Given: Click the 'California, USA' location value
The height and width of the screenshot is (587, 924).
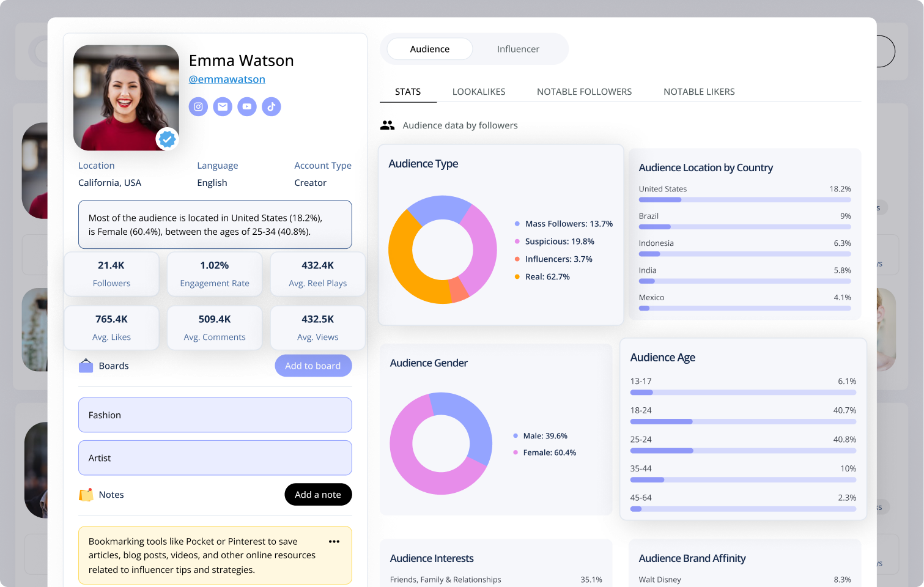Looking at the screenshot, I should [x=109, y=183].
